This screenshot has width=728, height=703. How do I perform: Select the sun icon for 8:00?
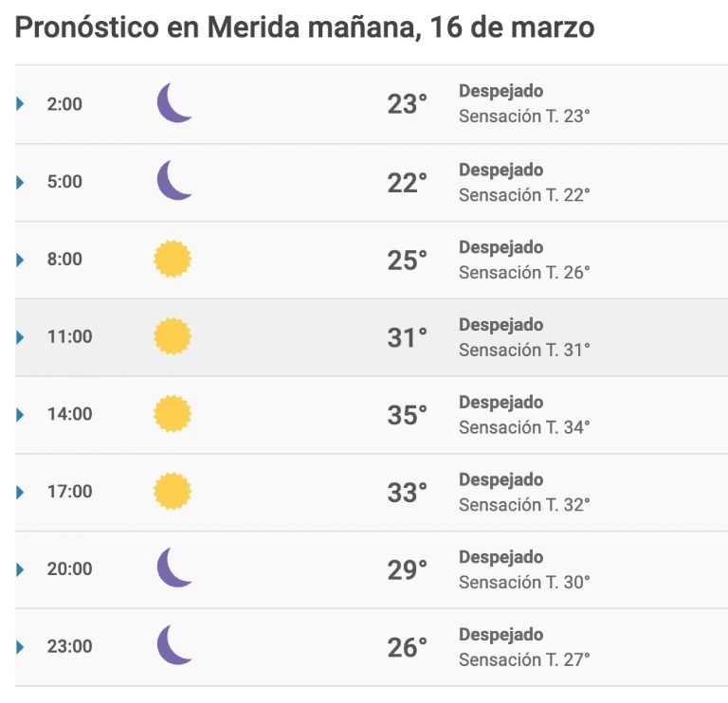pyautogui.click(x=173, y=259)
